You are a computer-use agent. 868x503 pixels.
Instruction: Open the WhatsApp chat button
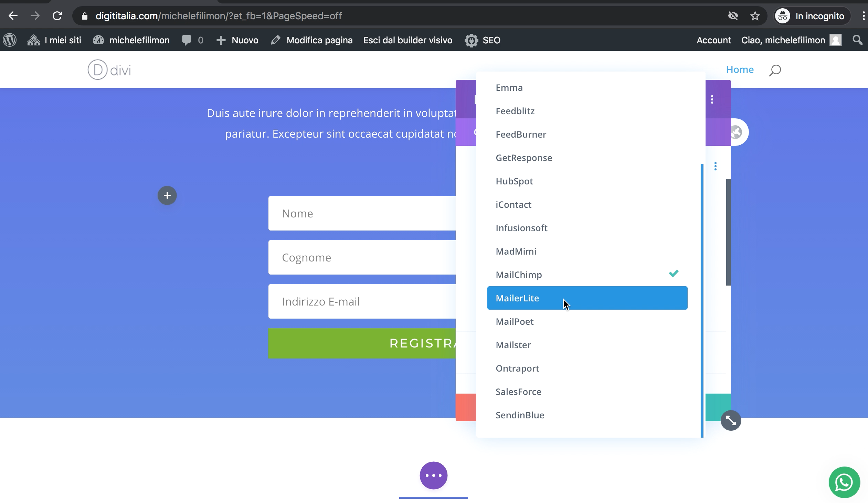coord(844,482)
